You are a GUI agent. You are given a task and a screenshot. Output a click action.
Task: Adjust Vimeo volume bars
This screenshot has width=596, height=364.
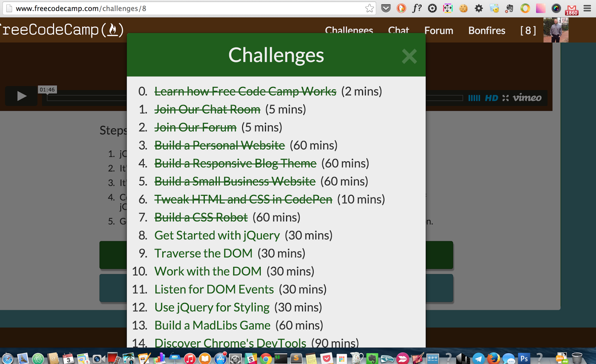coord(474,98)
